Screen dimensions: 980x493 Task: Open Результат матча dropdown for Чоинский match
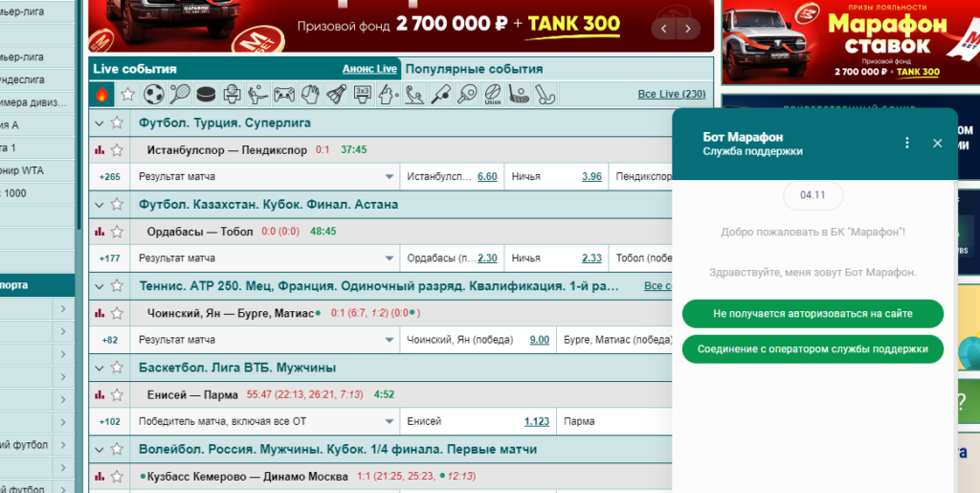click(265, 340)
